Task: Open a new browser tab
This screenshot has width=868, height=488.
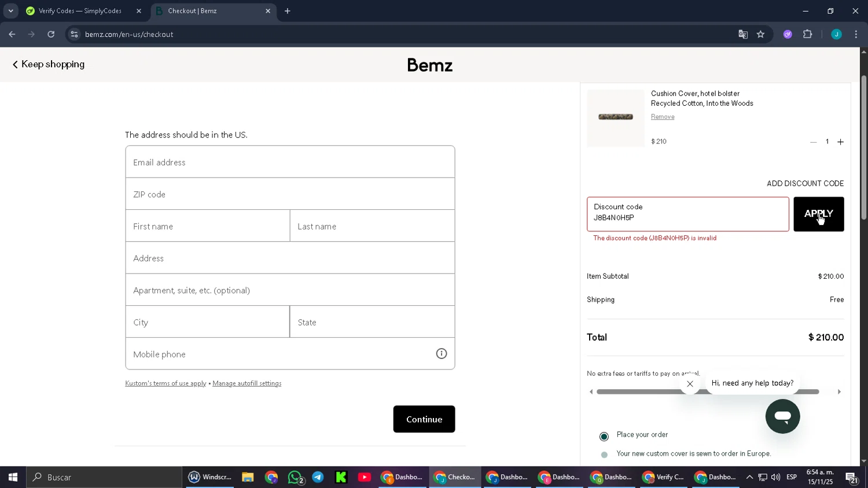Action: coord(288,11)
